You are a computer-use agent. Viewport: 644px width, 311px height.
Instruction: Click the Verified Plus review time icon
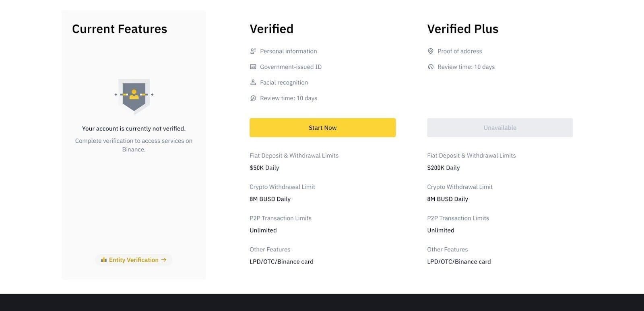point(431,67)
